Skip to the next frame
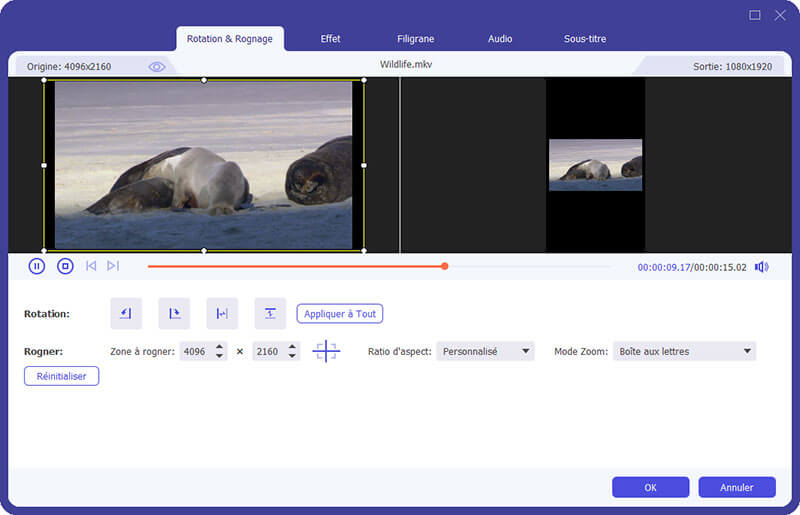 point(113,266)
